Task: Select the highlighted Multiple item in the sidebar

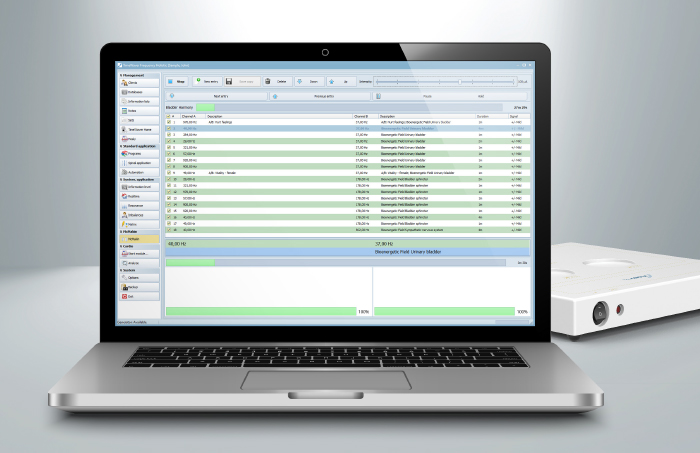Action: point(135,239)
